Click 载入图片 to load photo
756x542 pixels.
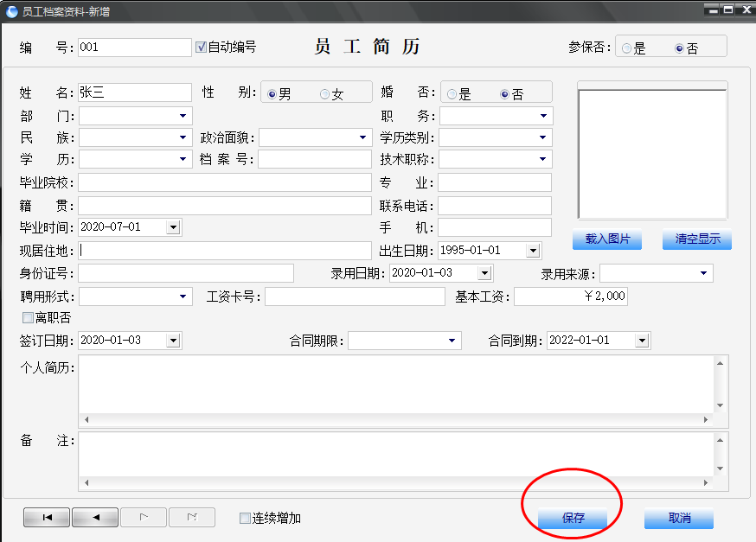tap(607, 239)
